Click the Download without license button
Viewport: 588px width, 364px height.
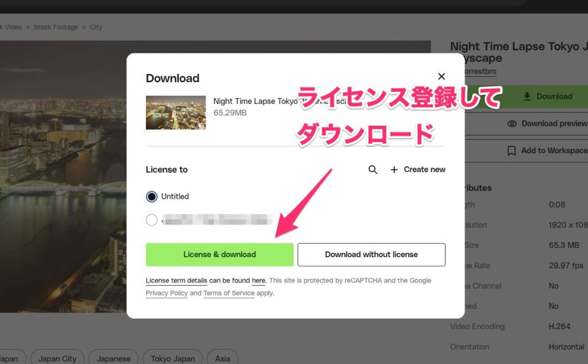[x=372, y=254]
